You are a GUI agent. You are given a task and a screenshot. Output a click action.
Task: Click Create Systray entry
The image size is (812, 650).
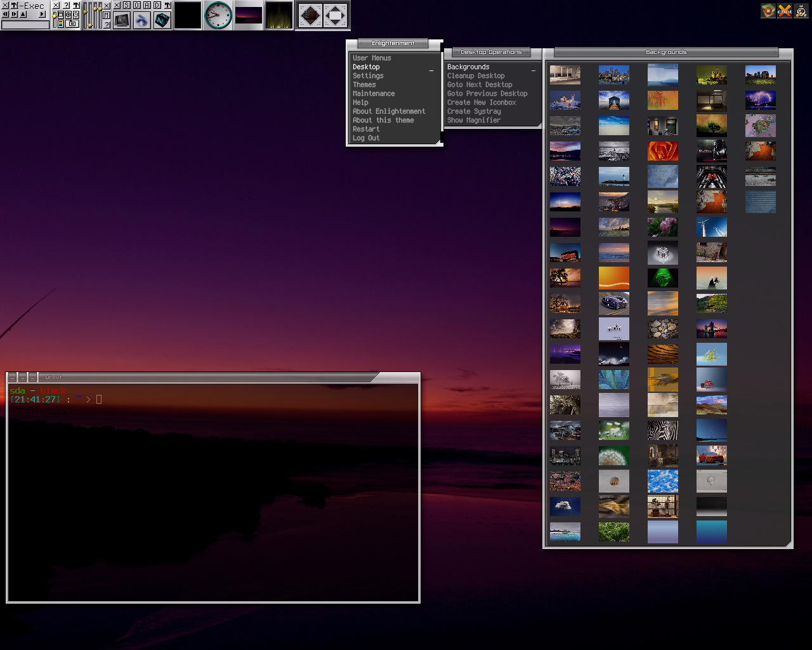point(474,111)
